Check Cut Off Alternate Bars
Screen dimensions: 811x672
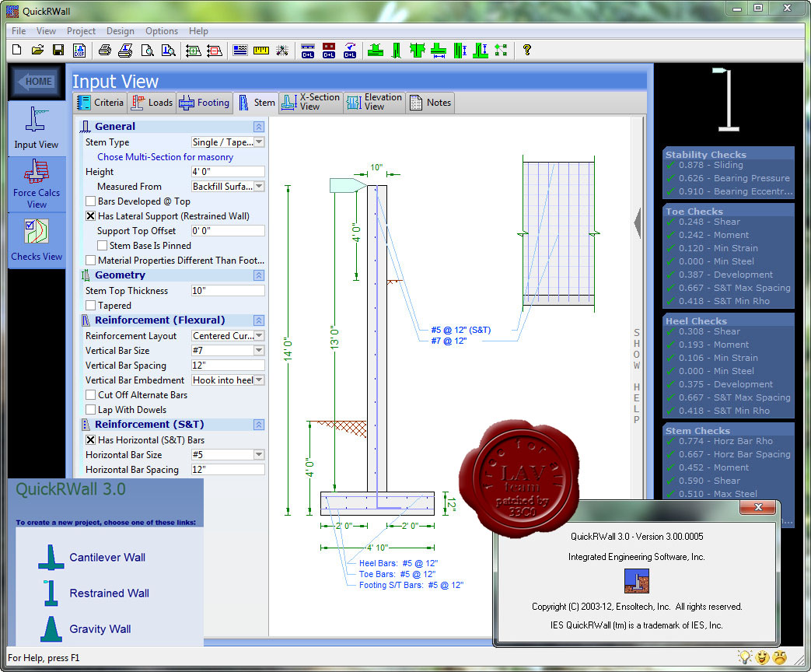pos(90,394)
